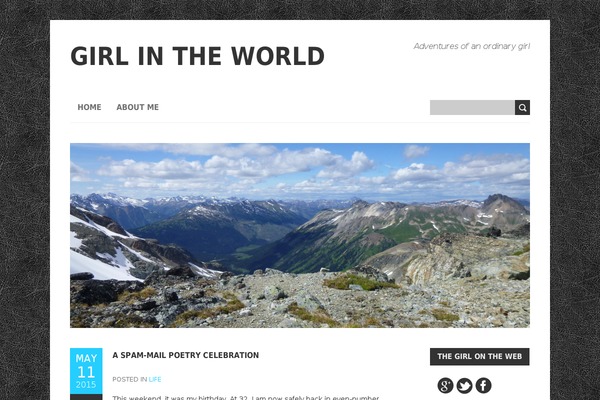Go to the HOME menu item

(x=90, y=107)
